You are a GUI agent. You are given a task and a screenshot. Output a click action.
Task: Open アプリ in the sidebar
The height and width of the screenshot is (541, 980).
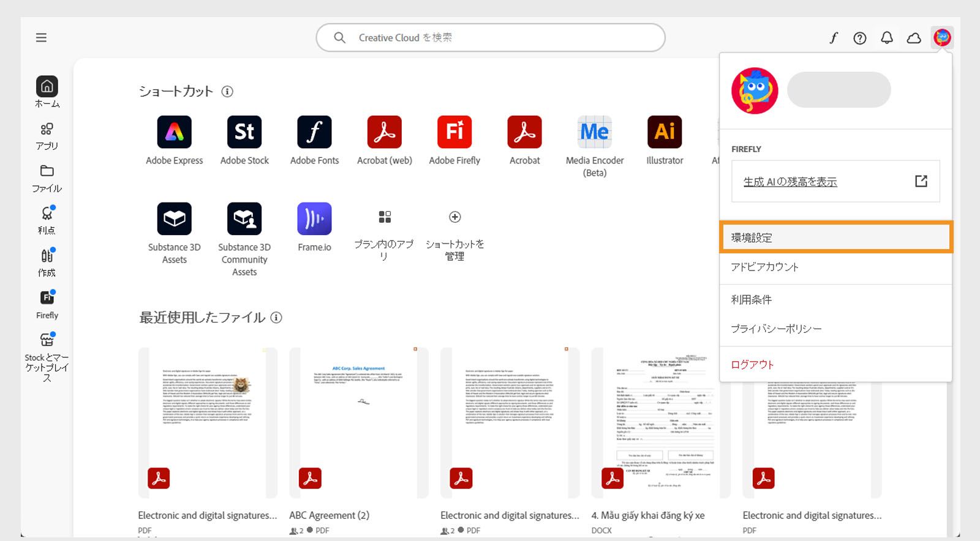click(47, 136)
